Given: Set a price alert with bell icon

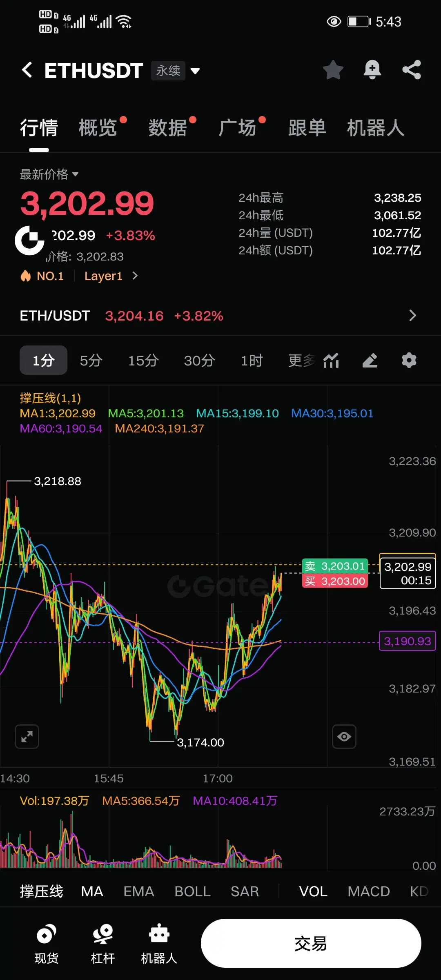Looking at the screenshot, I should tap(372, 70).
